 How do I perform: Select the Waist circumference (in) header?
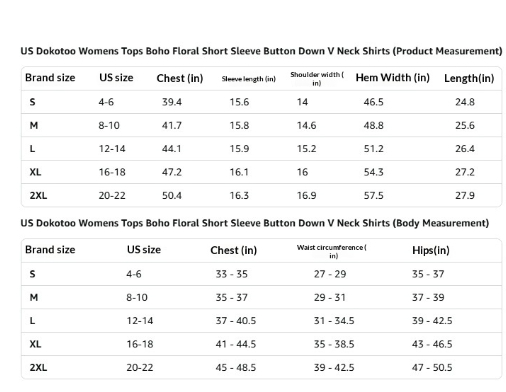pos(332,251)
